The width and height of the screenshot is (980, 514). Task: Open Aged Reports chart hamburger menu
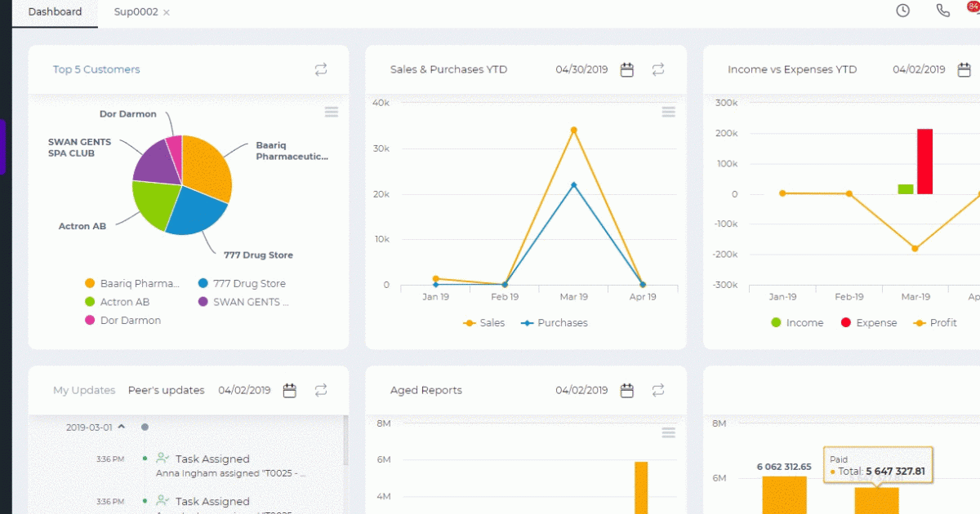pyautogui.click(x=669, y=432)
